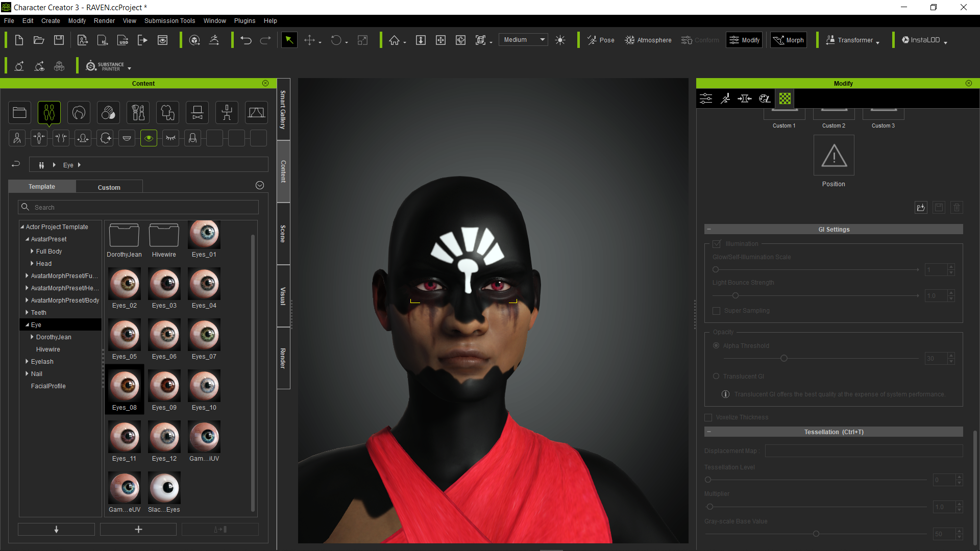Enable Voxelize Thickness checkbox

708,417
